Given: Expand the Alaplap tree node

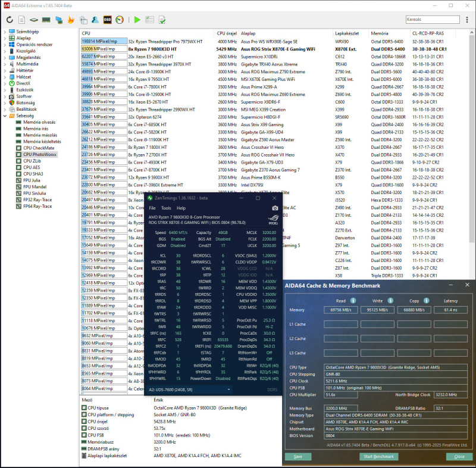Looking at the screenshot, I should point(5,38).
